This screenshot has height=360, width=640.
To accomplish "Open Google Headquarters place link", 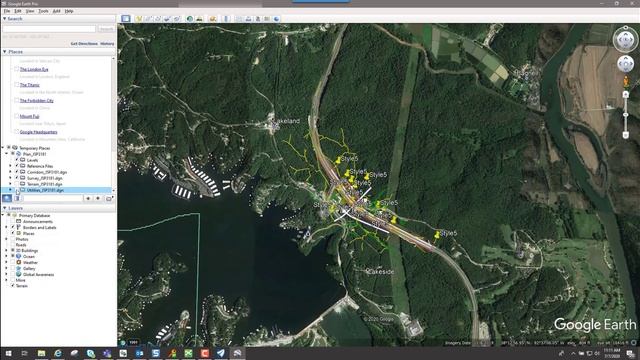I will [38, 132].
